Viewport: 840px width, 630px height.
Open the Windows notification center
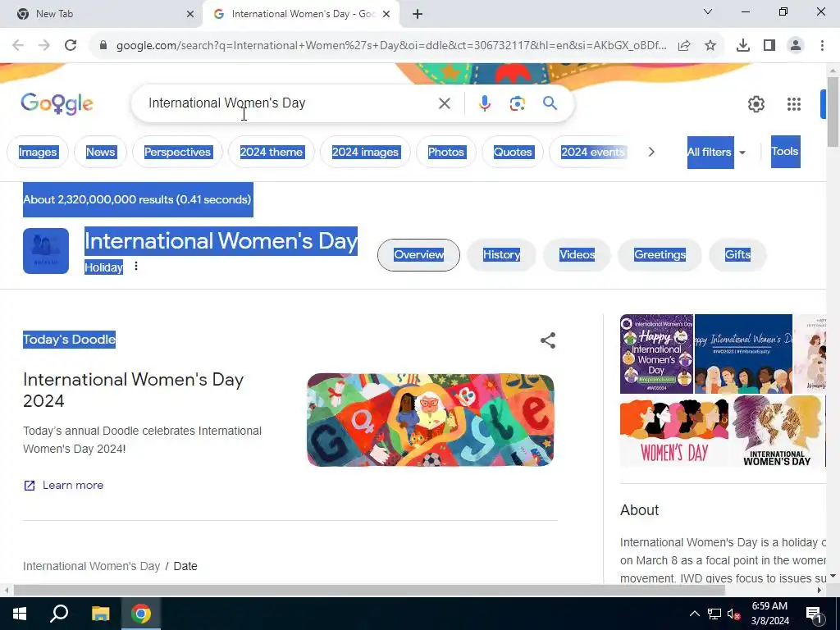click(x=814, y=614)
